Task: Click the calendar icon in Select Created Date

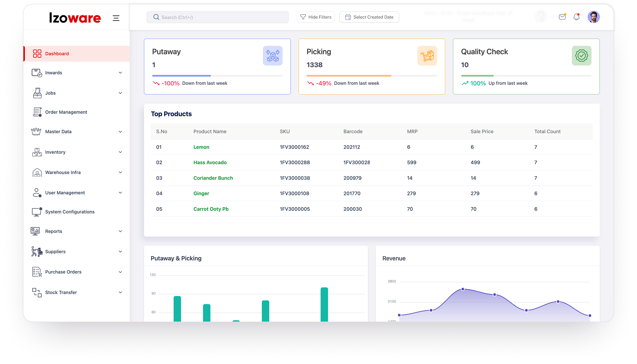Action: click(348, 17)
